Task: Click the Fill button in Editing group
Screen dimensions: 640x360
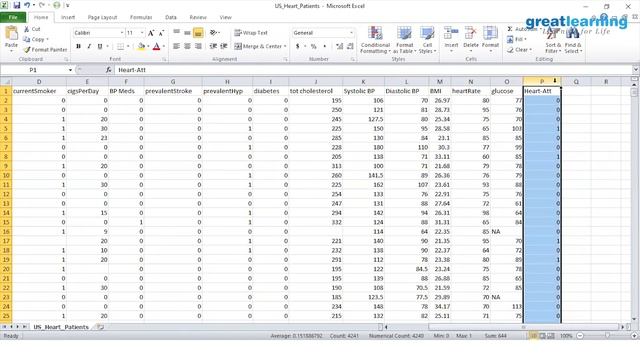Action: (x=516, y=39)
